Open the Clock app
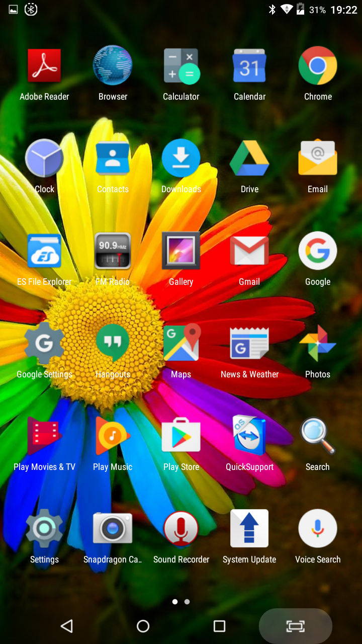This screenshot has height=644, width=362. click(44, 158)
